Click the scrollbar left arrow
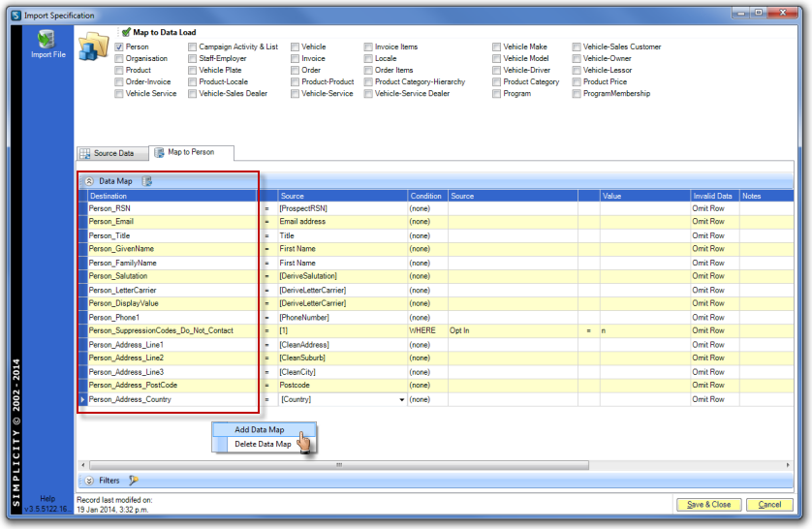This screenshot has width=812, height=529. coord(83,465)
